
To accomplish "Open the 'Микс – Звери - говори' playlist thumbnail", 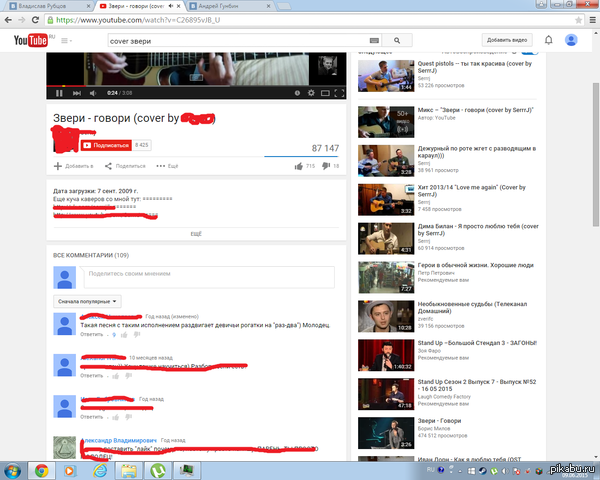I will (x=386, y=122).
